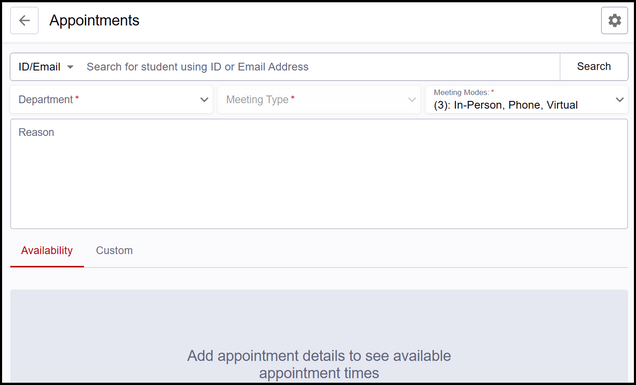Click the 'Add appointment details' message

319,364
